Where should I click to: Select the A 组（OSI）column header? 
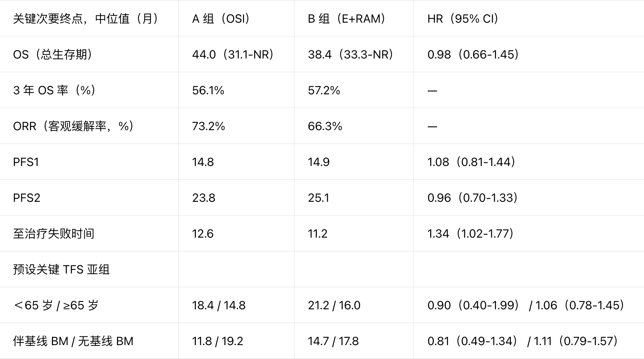pos(221,19)
